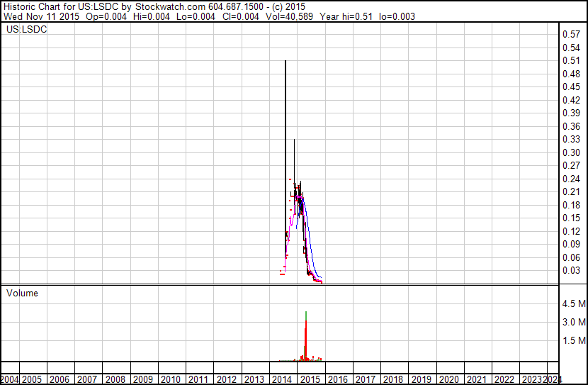The height and width of the screenshot is (385, 588).
Task: Click the Volume panel label
Action: [x=22, y=293]
